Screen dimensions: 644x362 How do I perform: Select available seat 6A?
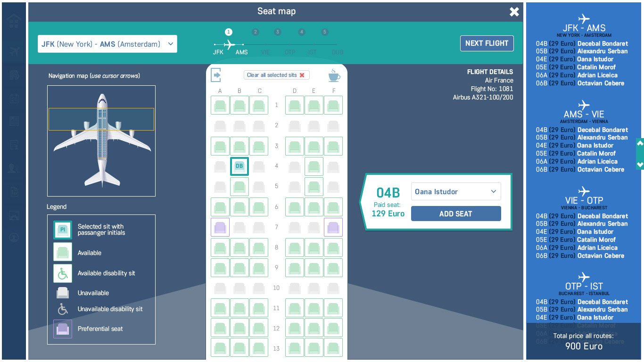[220, 207]
